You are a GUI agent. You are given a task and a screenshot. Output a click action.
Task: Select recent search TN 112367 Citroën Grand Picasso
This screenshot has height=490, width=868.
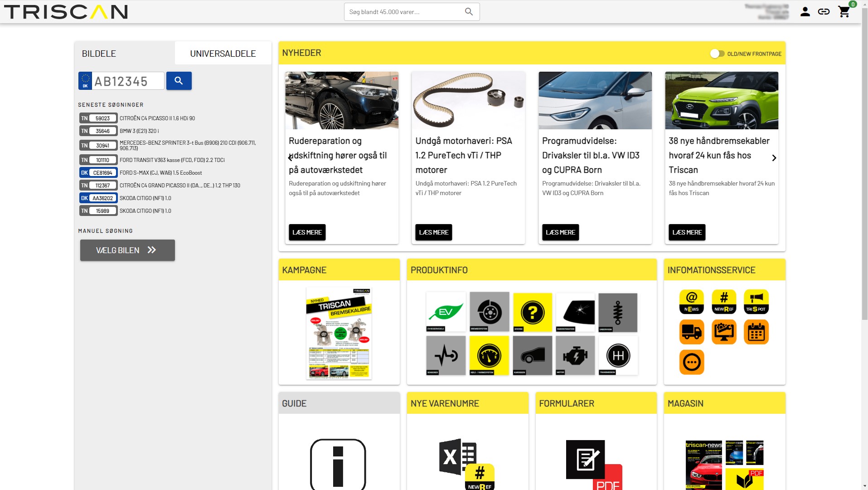point(160,186)
